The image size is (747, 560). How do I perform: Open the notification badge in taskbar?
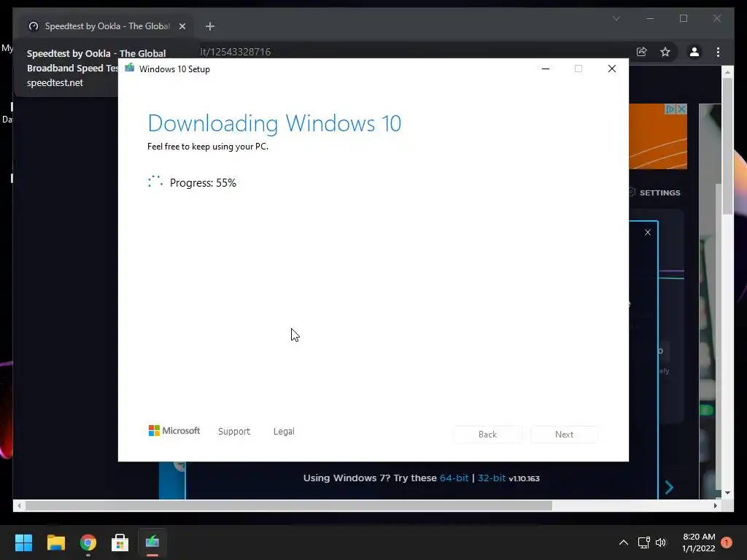click(727, 542)
